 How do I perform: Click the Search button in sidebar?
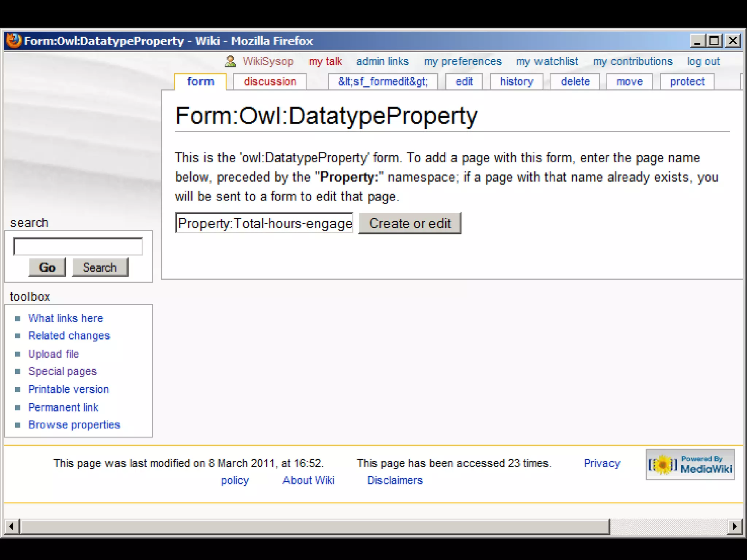(100, 267)
